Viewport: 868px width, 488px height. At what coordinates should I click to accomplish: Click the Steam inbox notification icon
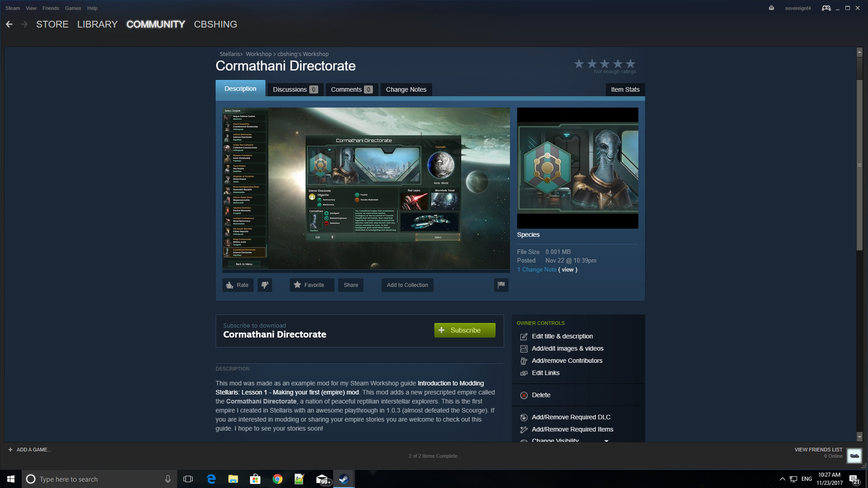point(771,8)
